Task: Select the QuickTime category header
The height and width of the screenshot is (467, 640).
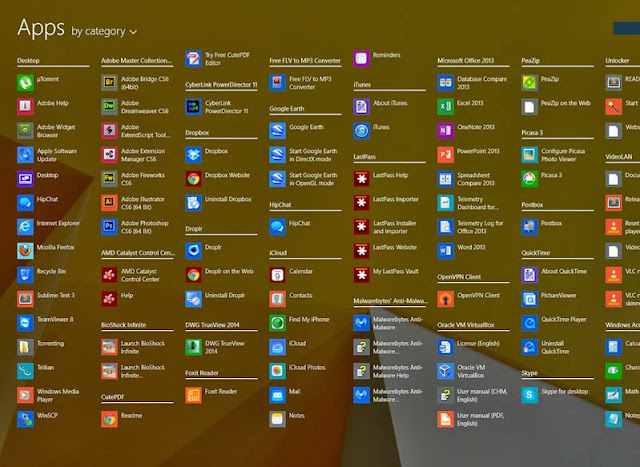Action: click(x=536, y=253)
